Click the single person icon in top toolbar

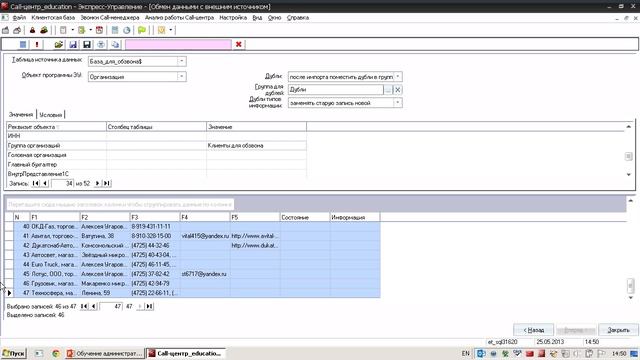click(x=32, y=30)
